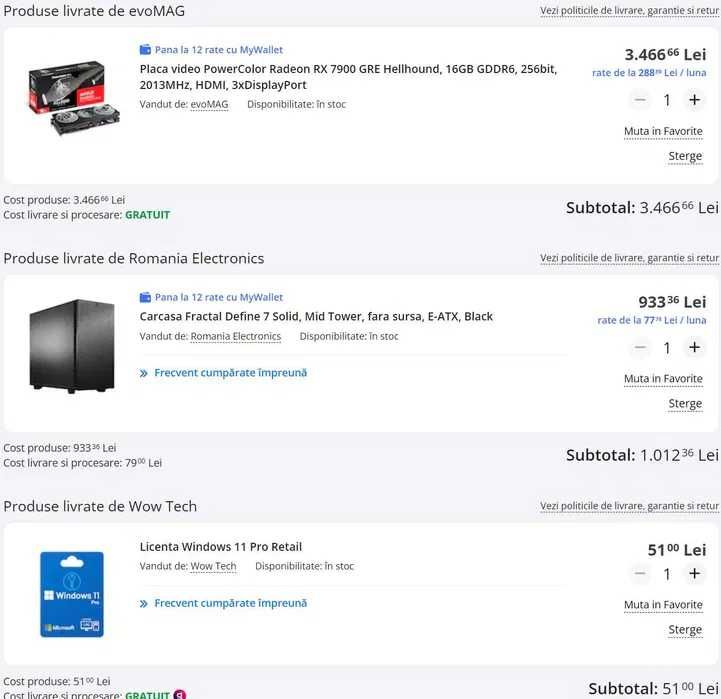Viewport: 721px width, 699px height.
Task: Open evoMAG seller link
Action: [209, 104]
